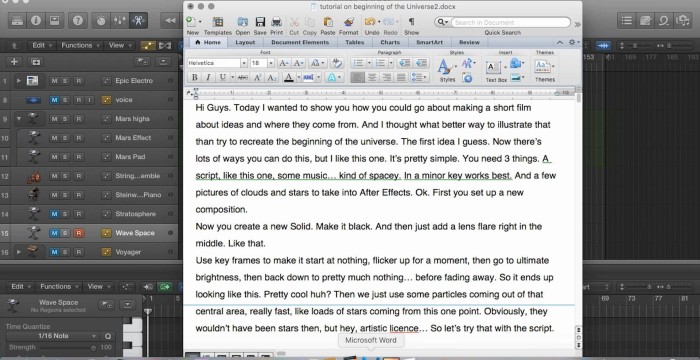Mute the Voyager track

(54, 252)
